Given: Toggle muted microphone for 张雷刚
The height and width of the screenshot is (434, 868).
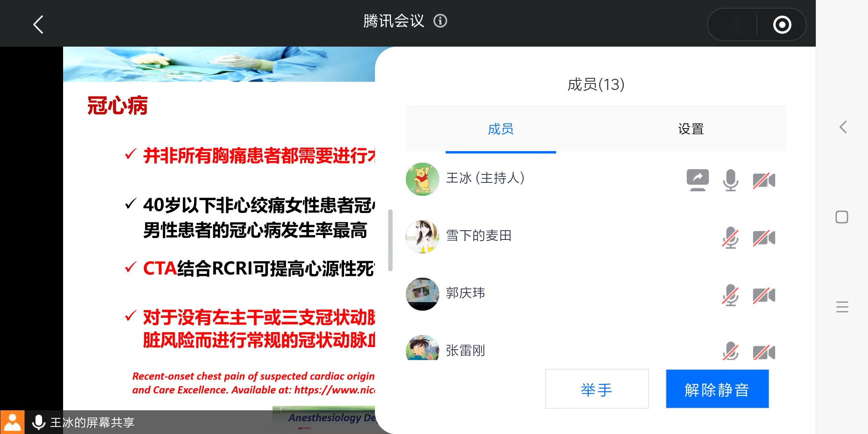Looking at the screenshot, I should click(731, 351).
